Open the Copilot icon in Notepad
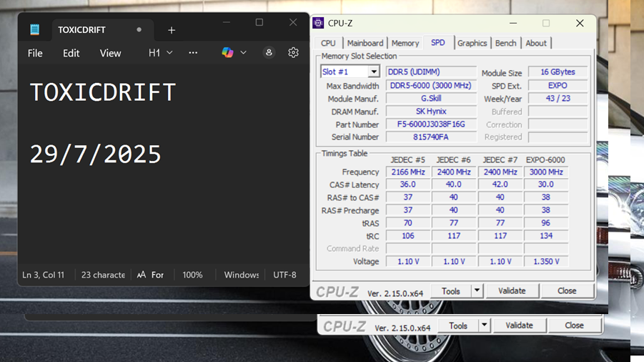 point(227,53)
